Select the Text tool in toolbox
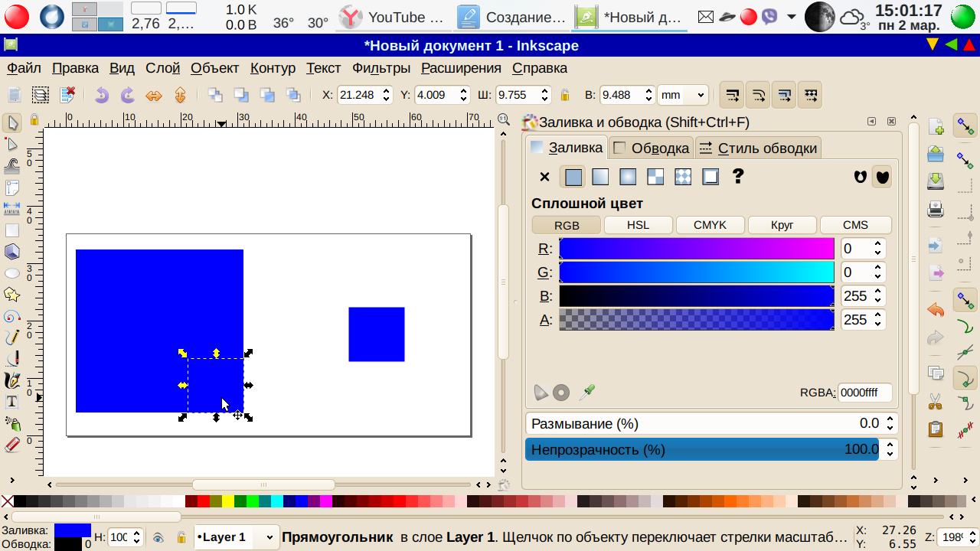The height and width of the screenshot is (551, 980). [x=11, y=401]
